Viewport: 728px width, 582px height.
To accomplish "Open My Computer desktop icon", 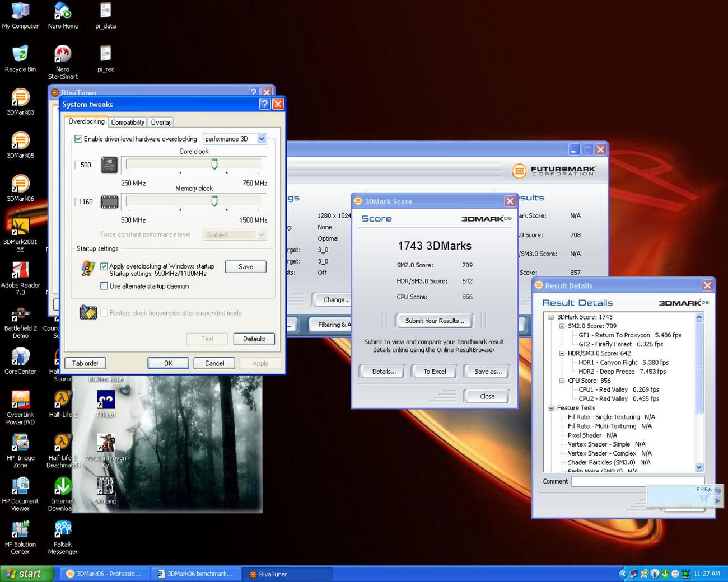I will [x=20, y=16].
